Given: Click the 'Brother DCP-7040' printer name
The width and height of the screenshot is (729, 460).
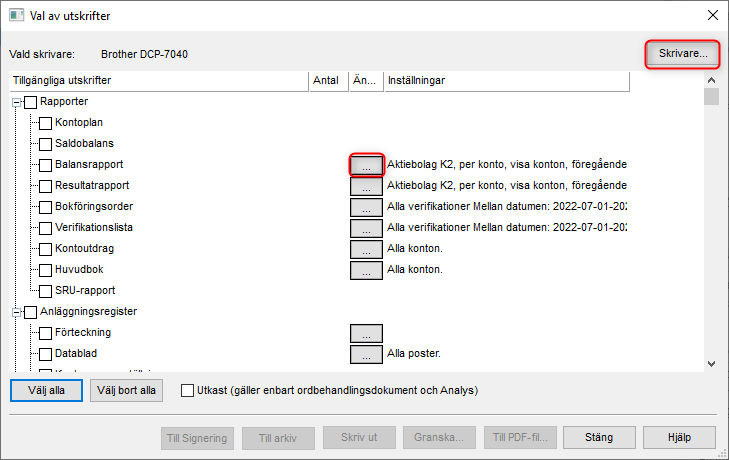Looking at the screenshot, I should 145,54.
